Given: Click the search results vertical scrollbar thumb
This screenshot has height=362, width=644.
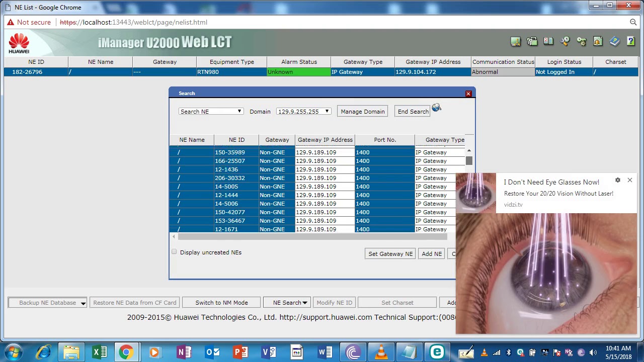Looking at the screenshot, I should pos(469,160).
